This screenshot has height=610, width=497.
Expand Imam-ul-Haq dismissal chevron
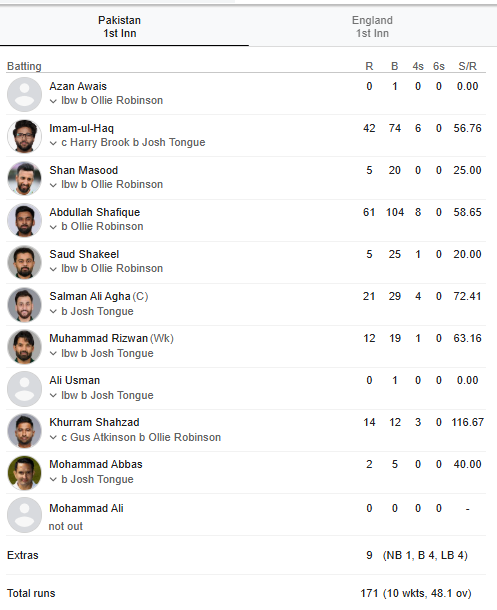point(53,143)
